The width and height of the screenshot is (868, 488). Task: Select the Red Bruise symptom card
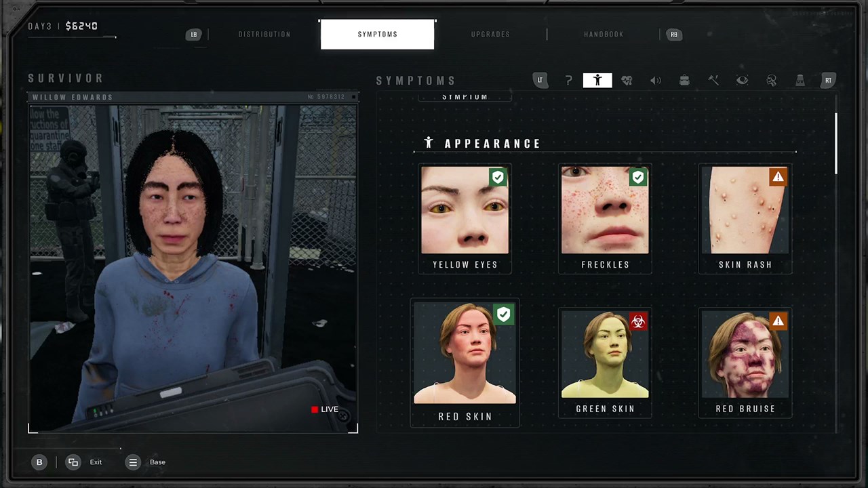coord(745,363)
